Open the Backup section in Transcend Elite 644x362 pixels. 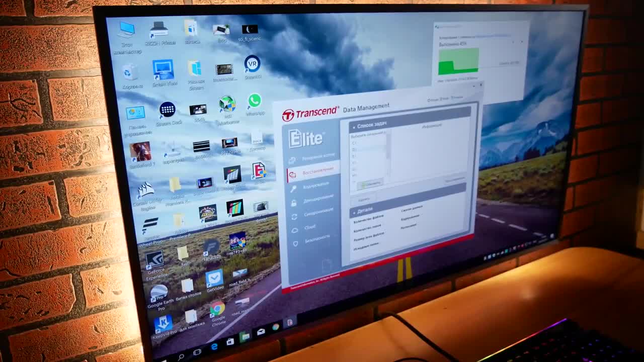point(312,158)
